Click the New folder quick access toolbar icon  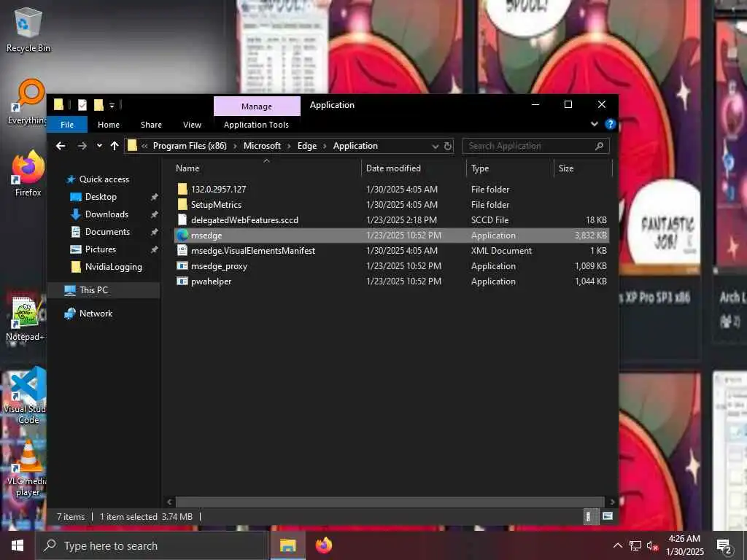[x=98, y=105]
